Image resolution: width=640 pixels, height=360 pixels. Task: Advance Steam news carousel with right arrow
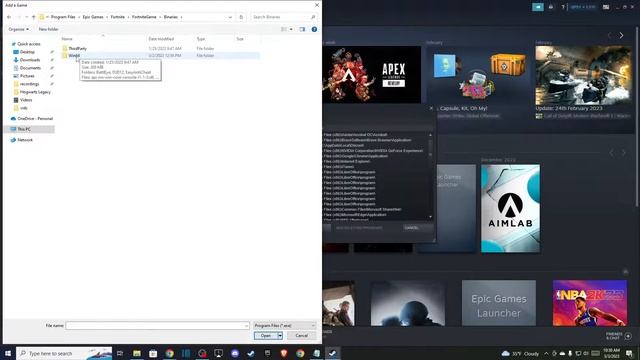point(621,36)
